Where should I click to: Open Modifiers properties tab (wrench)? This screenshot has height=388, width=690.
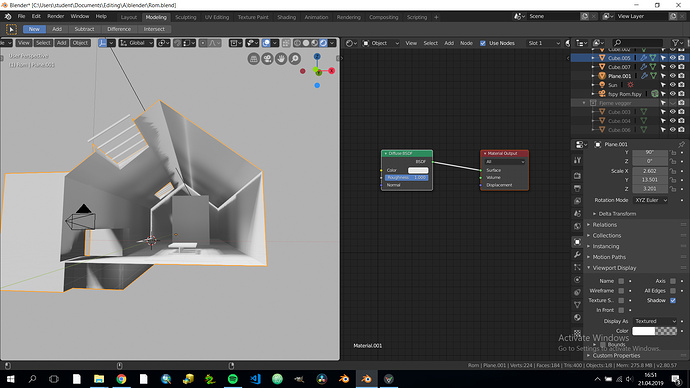(x=577, y=254)
